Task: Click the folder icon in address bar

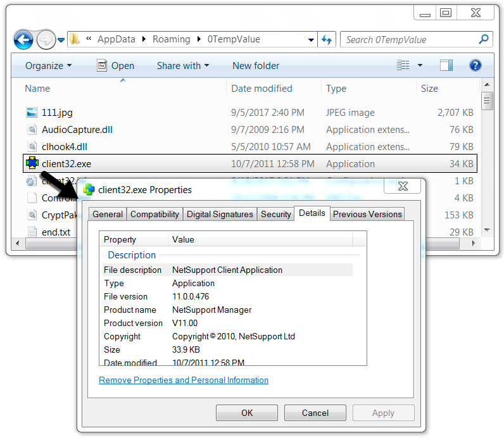Action: point(75,39)
